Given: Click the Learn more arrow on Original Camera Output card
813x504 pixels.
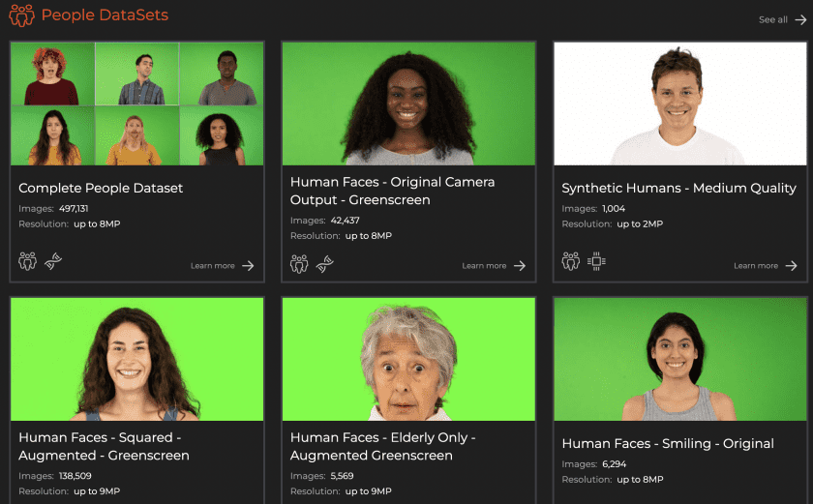Looking at the screenshot, I should 520,266.
